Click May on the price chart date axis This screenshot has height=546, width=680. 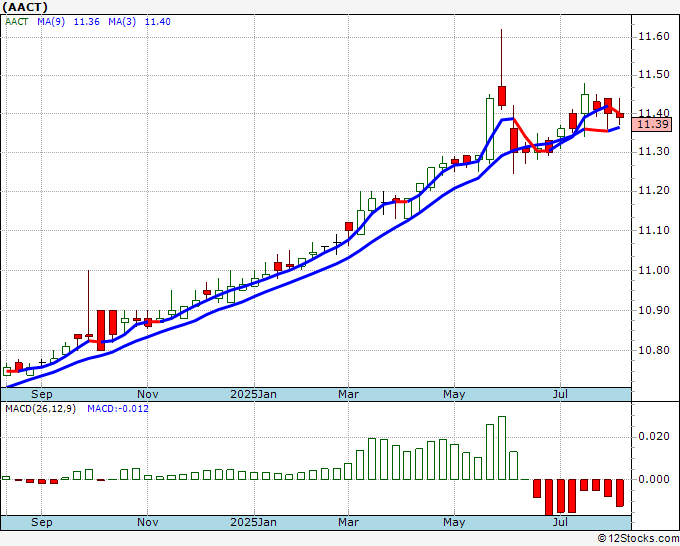coord(454,394)
